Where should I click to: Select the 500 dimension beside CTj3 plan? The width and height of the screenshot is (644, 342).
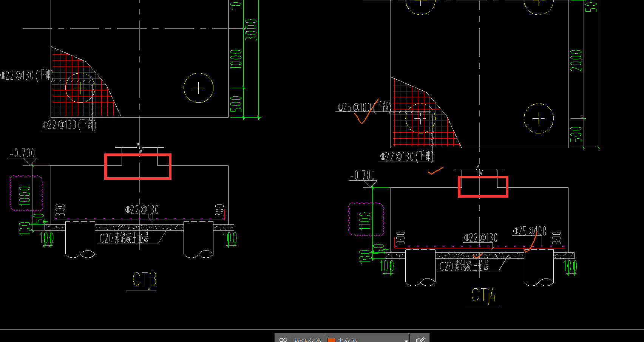point(236,104)
